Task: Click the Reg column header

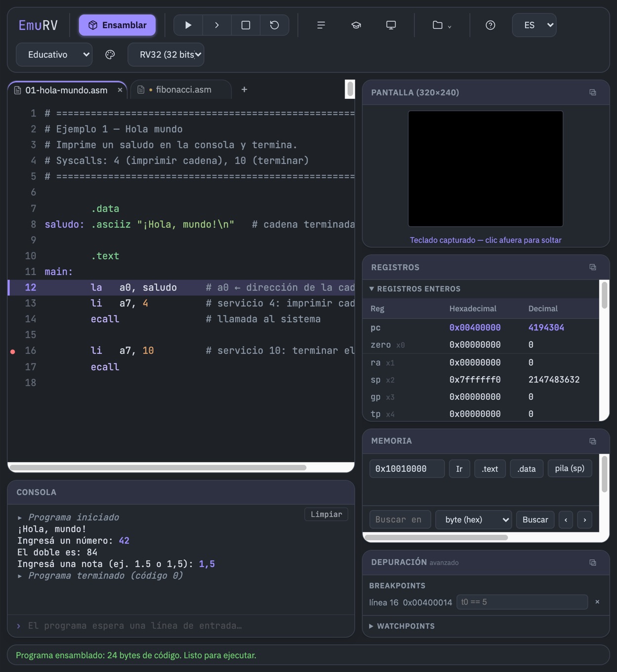Action: 377,308
